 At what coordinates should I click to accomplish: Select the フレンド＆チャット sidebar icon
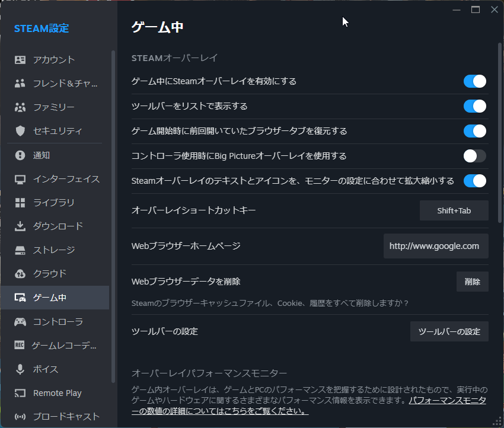(x=20, y=84)
